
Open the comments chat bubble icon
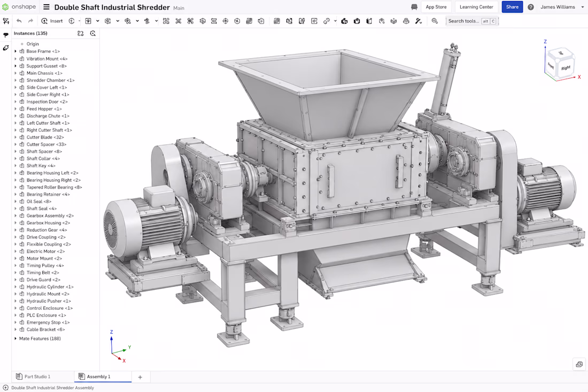(x=414, y=7)
